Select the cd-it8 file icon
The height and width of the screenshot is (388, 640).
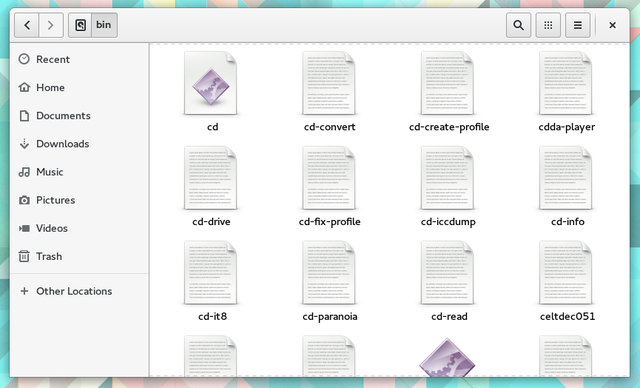point(211,273)
